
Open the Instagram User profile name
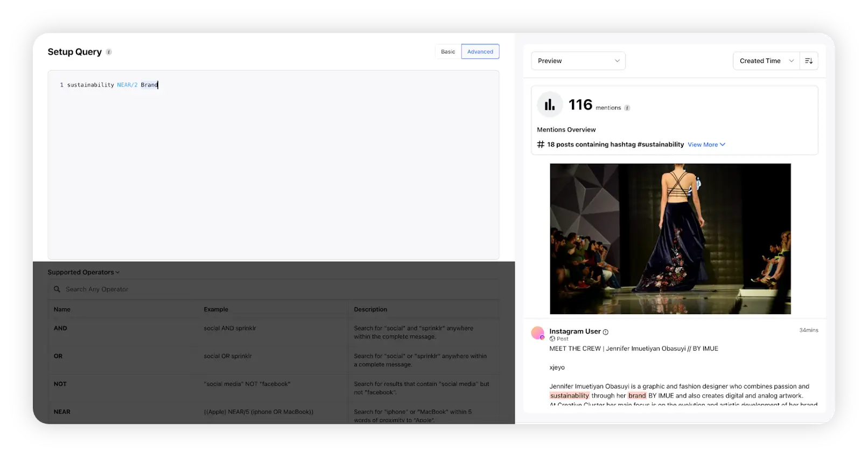575,331
